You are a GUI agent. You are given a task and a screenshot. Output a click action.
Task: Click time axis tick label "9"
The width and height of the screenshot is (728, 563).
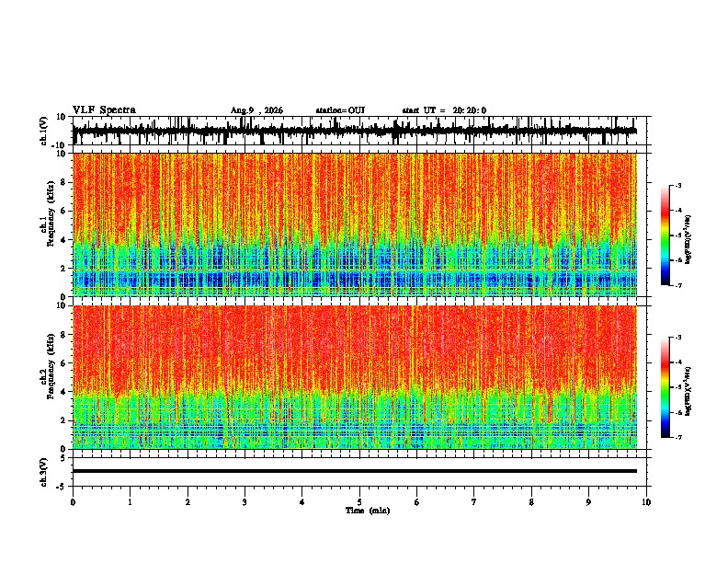tap(588, 502)
